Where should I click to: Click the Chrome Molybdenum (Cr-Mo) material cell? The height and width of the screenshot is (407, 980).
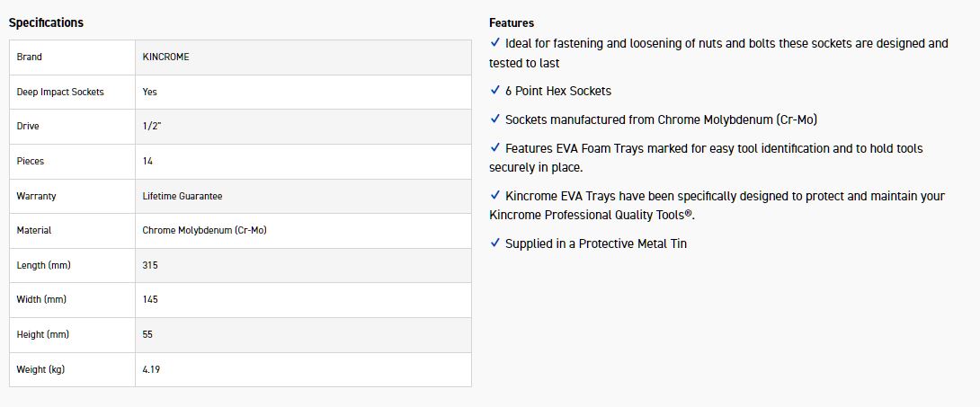(204, 230)
